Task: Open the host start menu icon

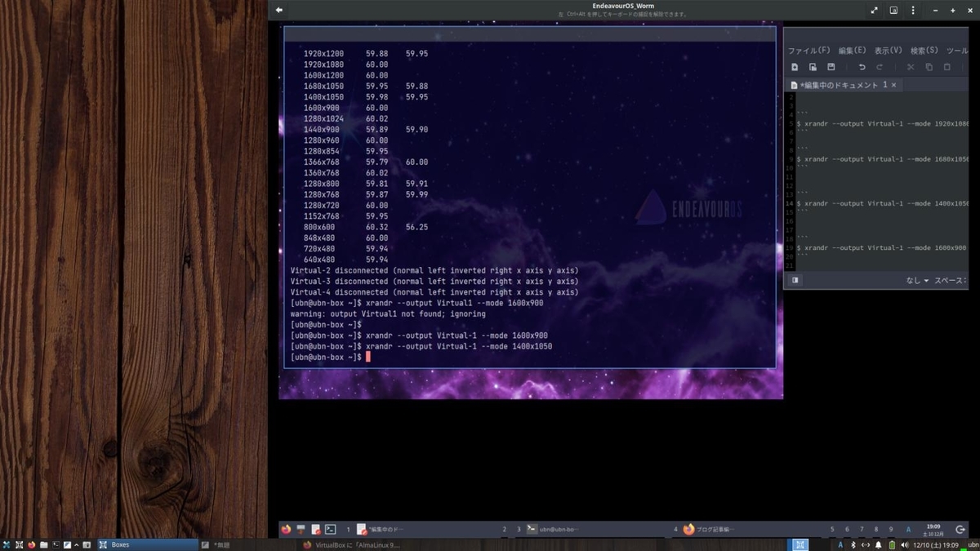Action: [x=7, y=544]
